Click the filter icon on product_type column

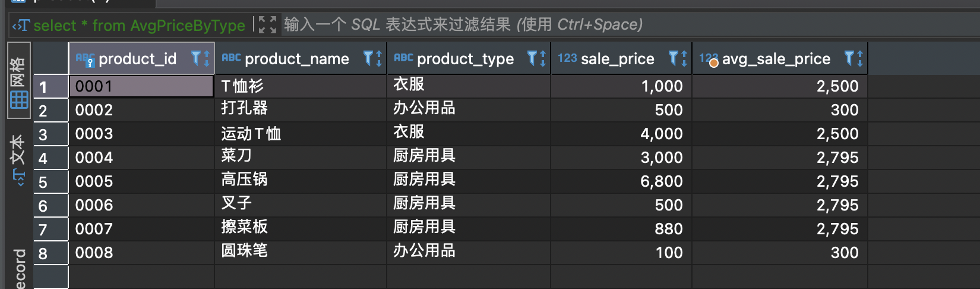(532, 58)
